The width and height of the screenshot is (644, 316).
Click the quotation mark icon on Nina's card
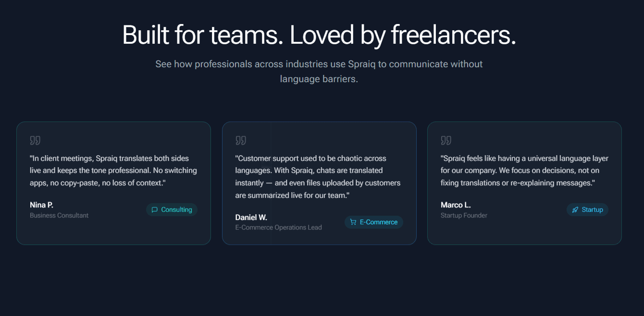click(x=35, y=140)
